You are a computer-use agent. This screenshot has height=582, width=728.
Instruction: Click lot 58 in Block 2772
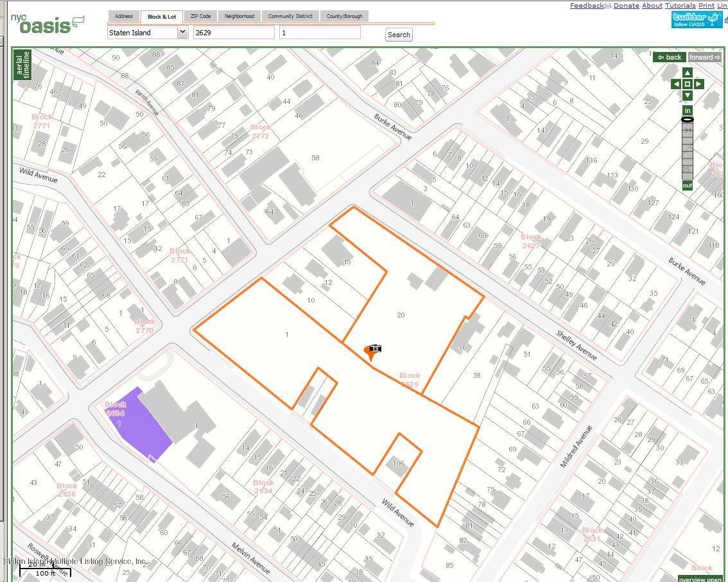coord(315,158)
